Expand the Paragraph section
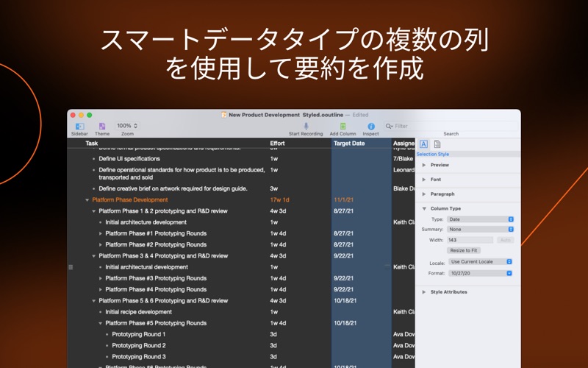Screen dimensions: 588x368 pos(424,194)
